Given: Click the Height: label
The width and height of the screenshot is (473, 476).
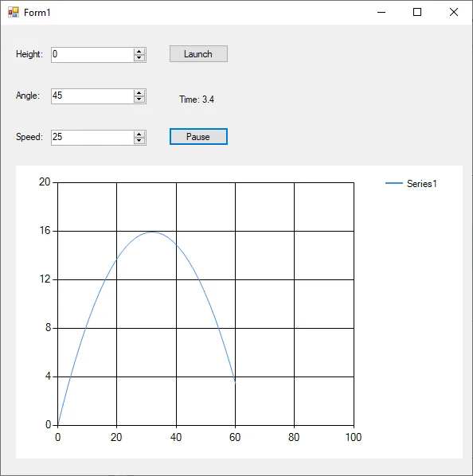Looking at the screenshot, I should click(x=29, y=54).
